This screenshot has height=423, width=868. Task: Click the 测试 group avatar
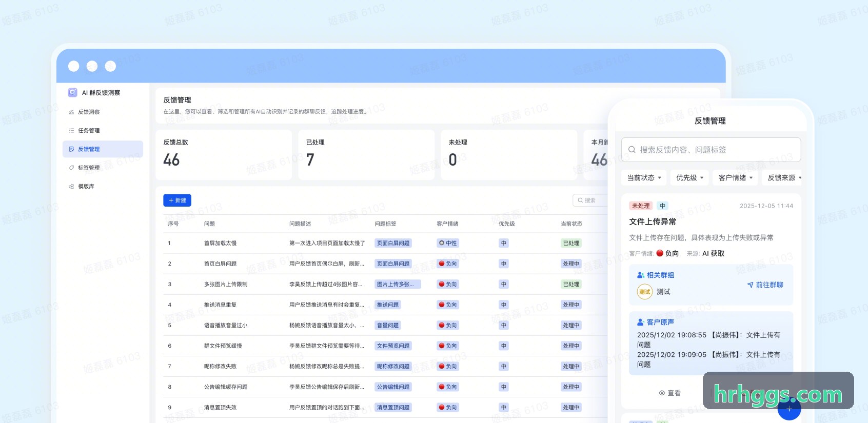[645, 292]
